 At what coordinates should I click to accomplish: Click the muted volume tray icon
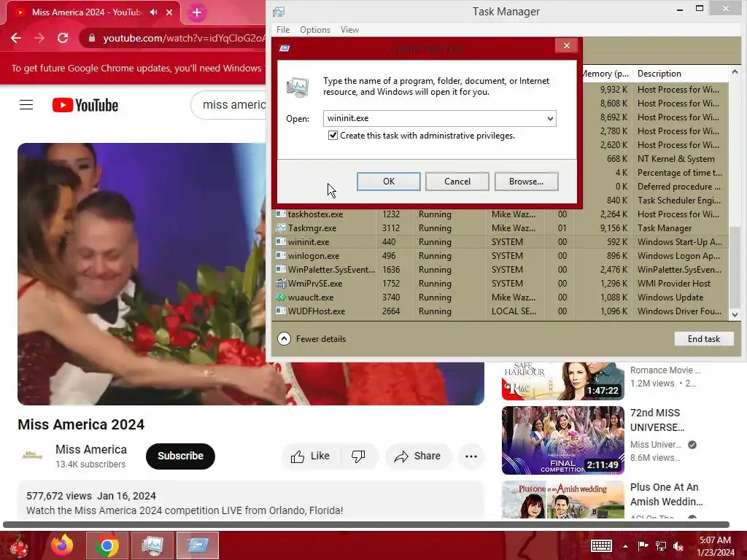click(x=678, y=545)
